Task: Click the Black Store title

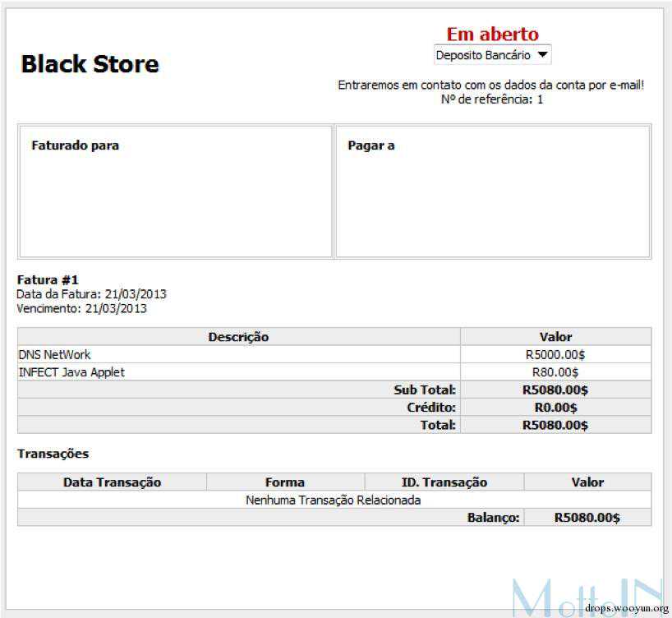Action: pos(90,64)
